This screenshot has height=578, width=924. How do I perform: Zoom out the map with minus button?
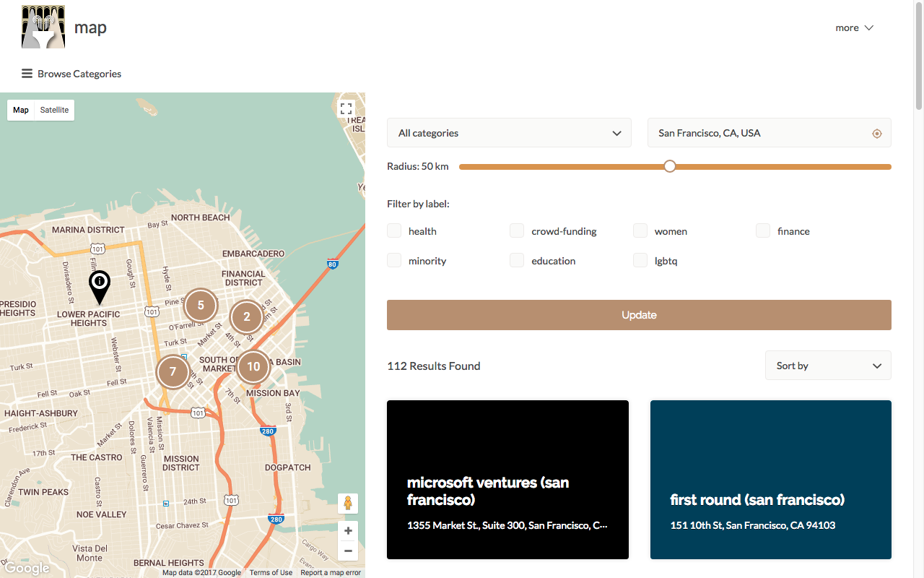tap(348, 551)
